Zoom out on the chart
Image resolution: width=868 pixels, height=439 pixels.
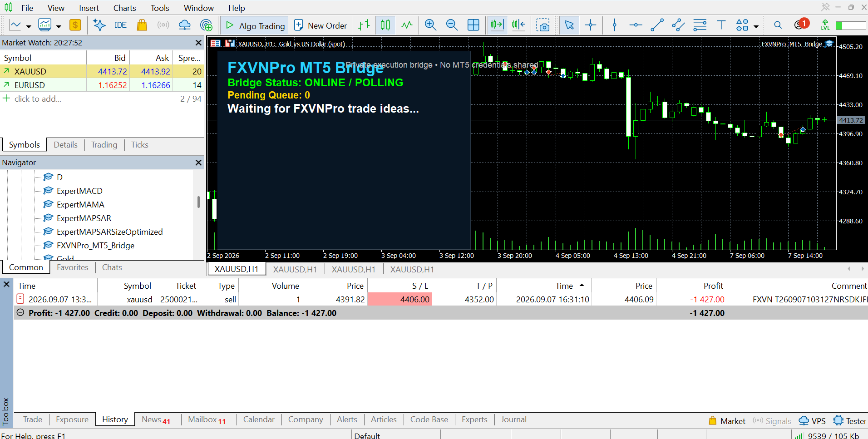(452, 25)
